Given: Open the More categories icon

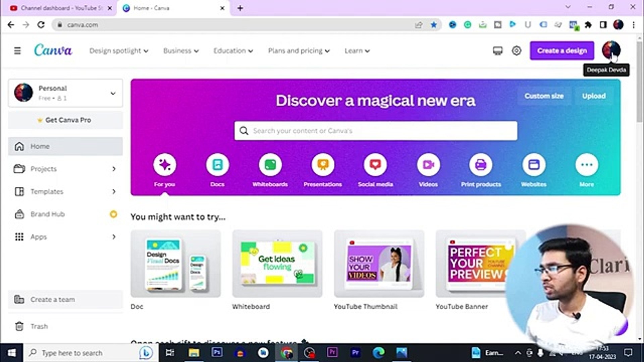Looking at the screenshot, I should 586,165.
